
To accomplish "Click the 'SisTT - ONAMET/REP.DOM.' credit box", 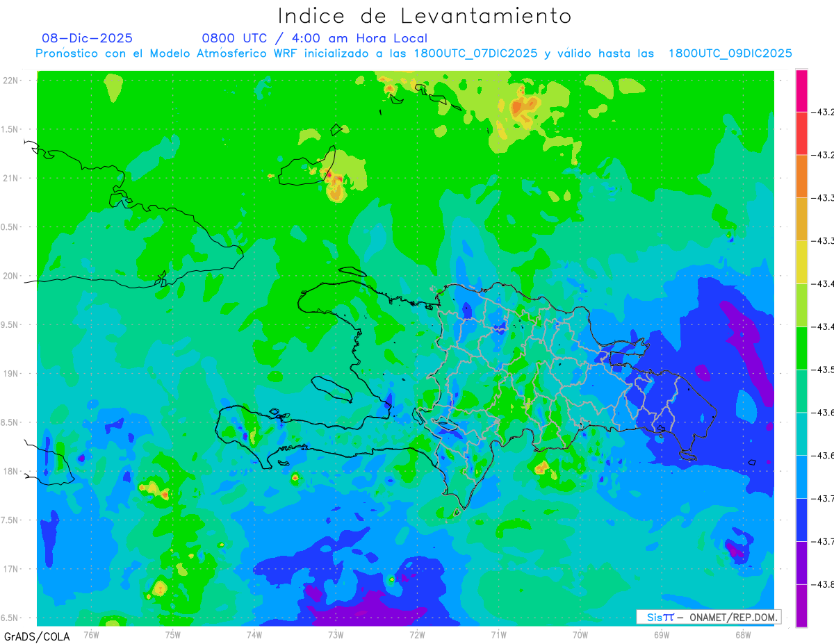I will pyautogui.click(x=708, y=617).
